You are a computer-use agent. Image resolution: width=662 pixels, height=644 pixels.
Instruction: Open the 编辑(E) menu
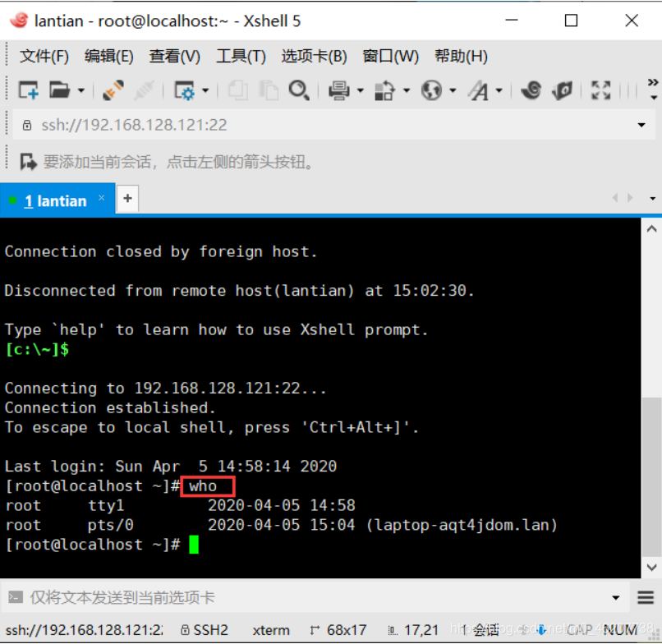pos(109,56)
